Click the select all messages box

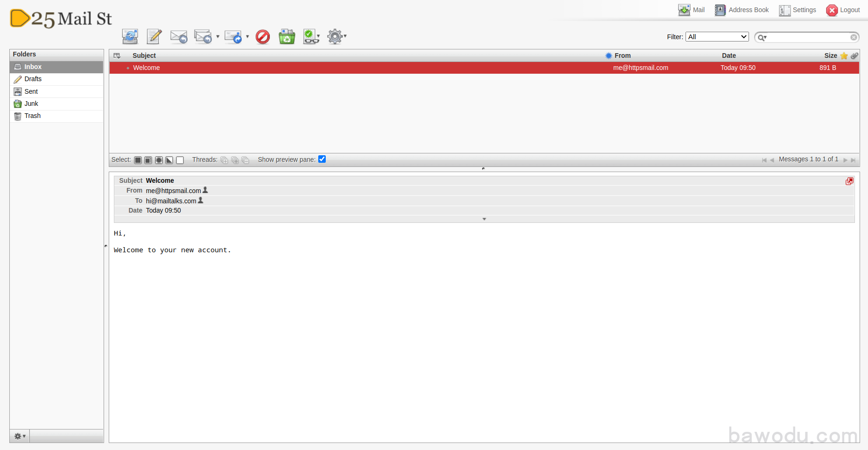pos(138,160)
